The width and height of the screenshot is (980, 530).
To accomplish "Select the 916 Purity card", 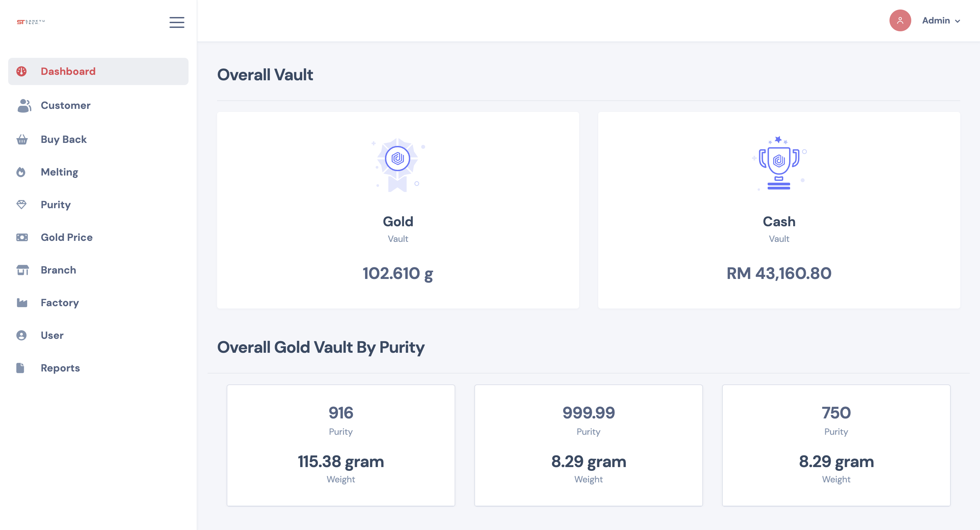I will (341, 445).
